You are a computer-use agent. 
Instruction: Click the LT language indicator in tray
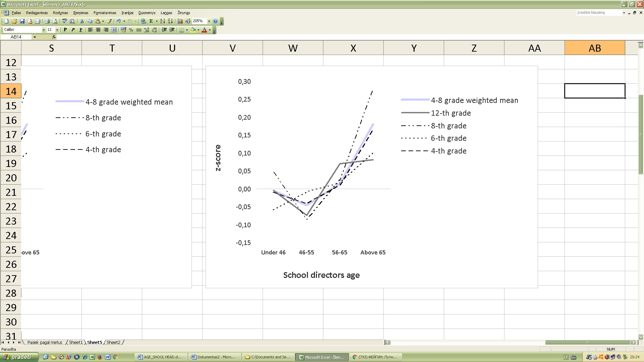566,357
